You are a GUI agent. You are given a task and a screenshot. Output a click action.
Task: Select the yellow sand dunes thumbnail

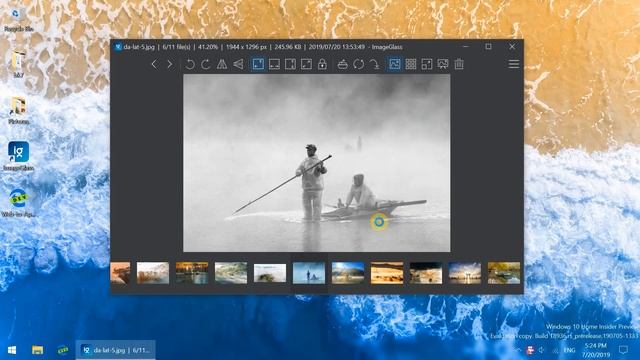coord(387,273)
